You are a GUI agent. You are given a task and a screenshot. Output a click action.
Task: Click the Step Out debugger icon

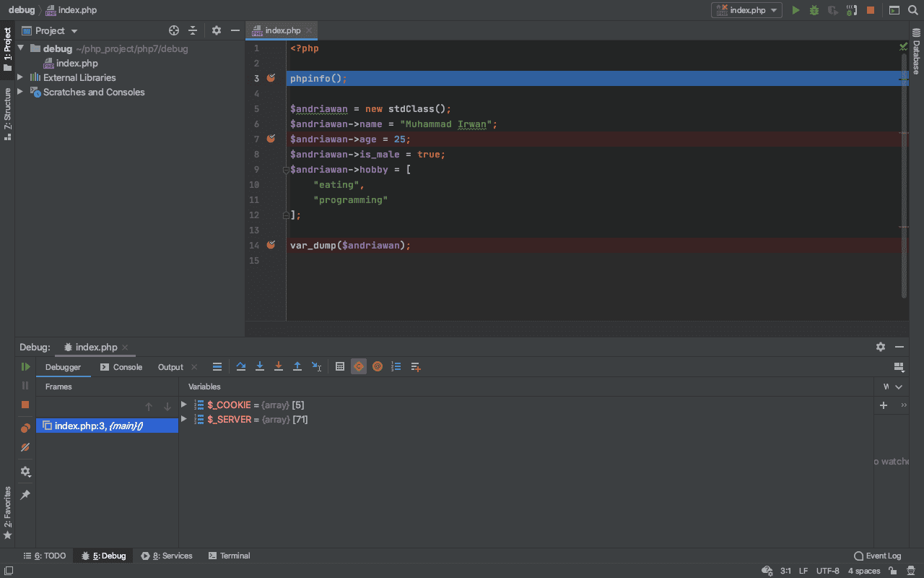coord(297,367)
